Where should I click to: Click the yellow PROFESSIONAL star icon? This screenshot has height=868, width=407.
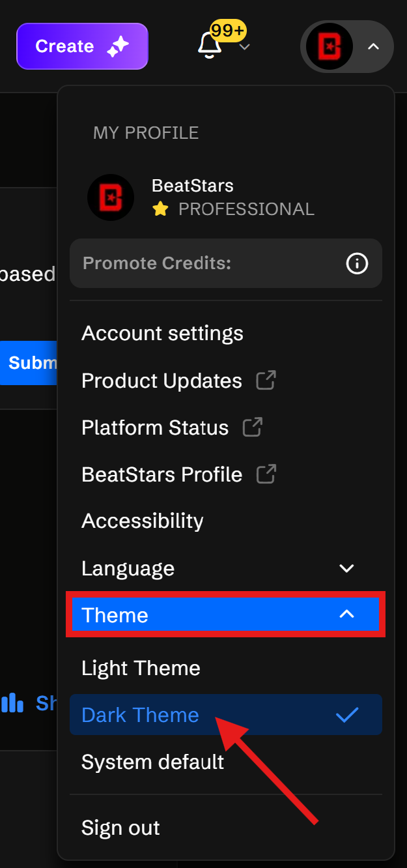[159, 209]
